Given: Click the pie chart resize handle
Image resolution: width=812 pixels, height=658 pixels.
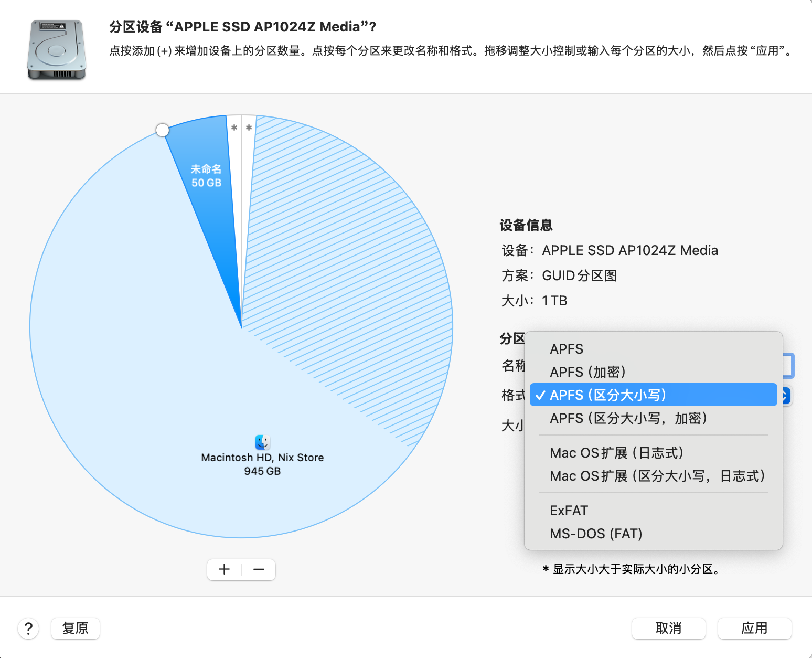Looking at the screenshot, I should click(163, 130).
